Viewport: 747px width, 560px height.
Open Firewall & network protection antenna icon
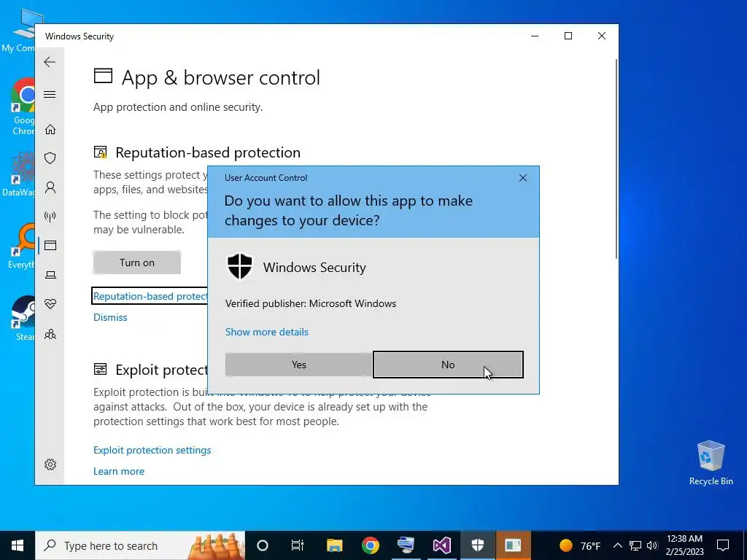tap(50, 217)
